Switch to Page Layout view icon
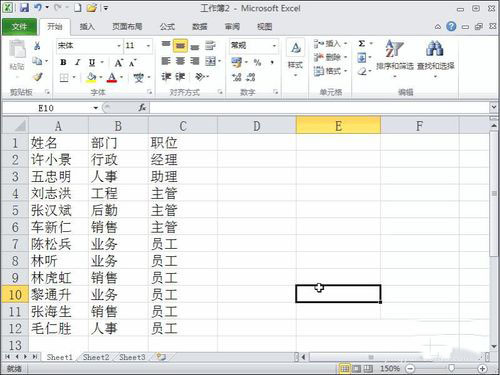This screenshot has height=375, width=500. click(356, 368)
